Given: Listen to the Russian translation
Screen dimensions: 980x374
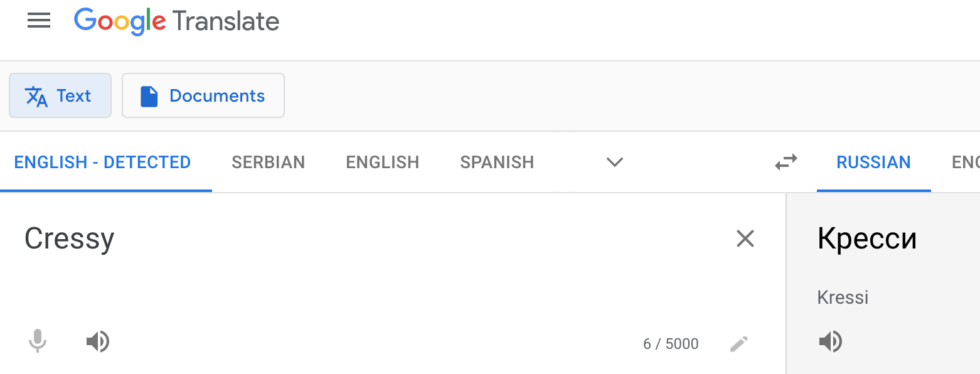Looking at the screenshot, I should 830,342.
